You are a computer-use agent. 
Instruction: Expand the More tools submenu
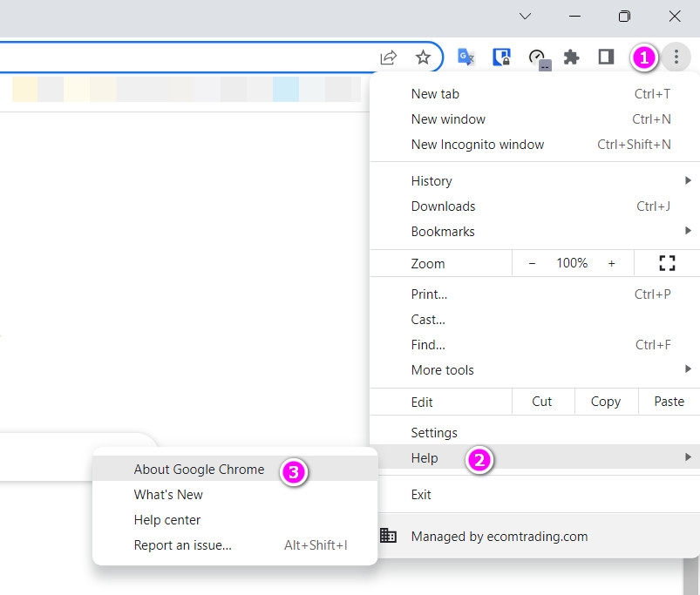689,369
